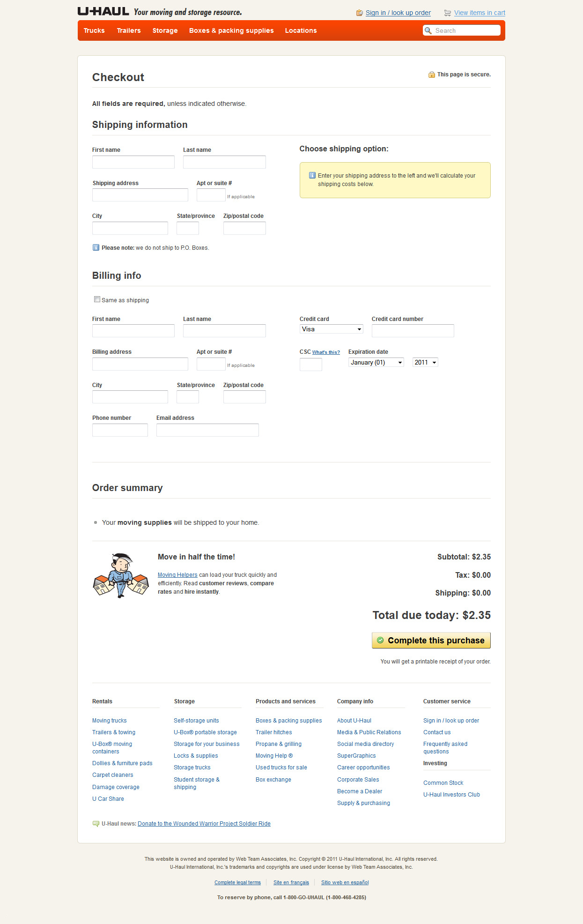The width and height of the screenshot is (583, 924).
Task: Open Site en français link
Action: (x=291, y=882)
